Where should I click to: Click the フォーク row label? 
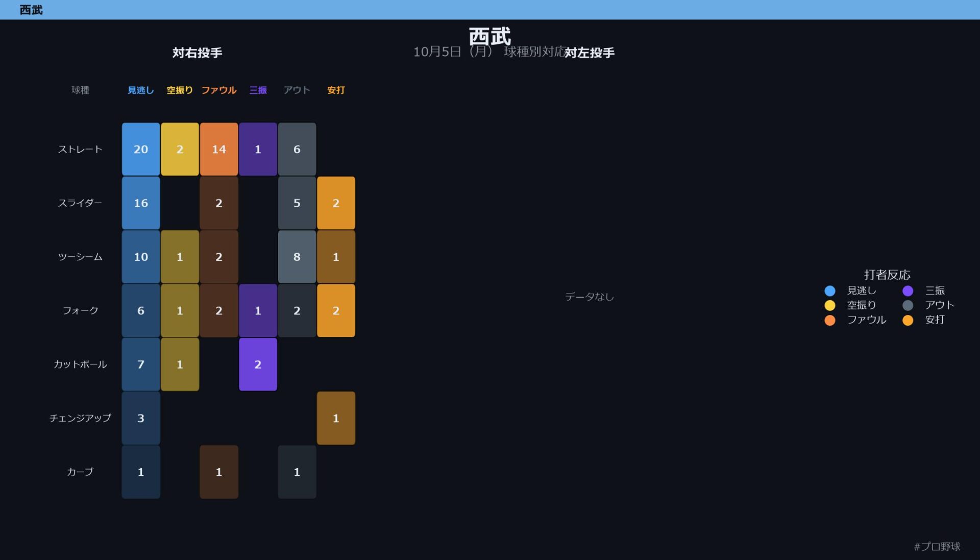[x=80, y=310]
